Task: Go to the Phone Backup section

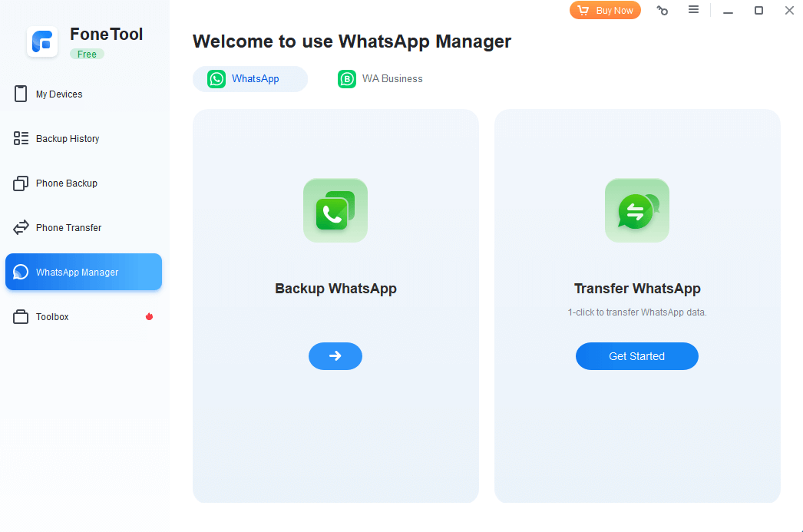Action: point(66,183)
